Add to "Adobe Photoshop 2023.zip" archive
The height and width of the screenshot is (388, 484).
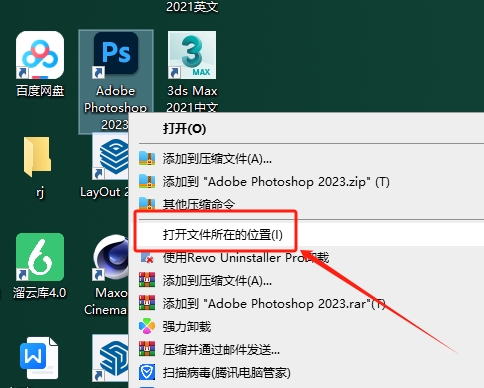[306, 182]
